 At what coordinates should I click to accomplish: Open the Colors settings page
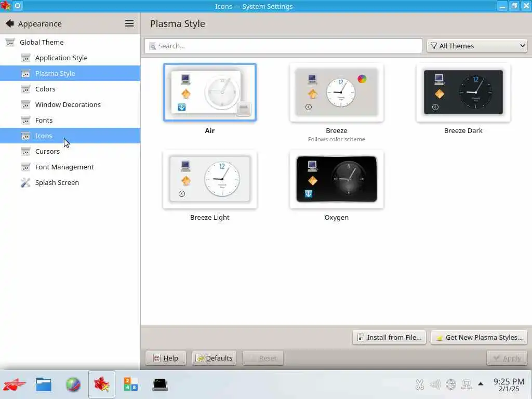click(x=70, y=89)
